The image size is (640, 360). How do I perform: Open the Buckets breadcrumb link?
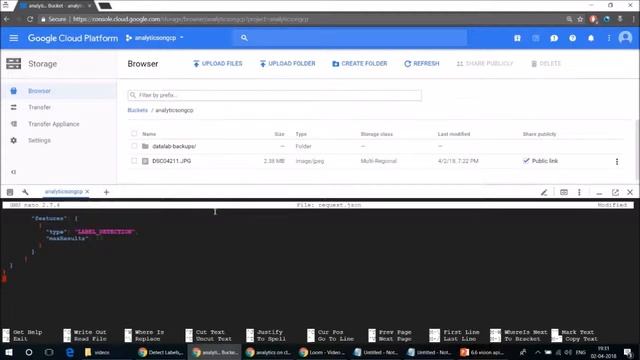138,110
